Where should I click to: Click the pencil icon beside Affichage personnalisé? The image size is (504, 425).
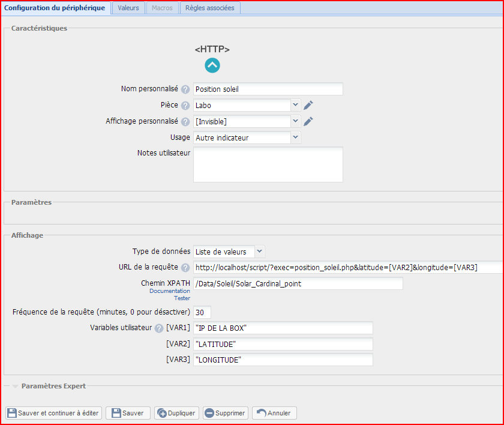tap(308, 122)
